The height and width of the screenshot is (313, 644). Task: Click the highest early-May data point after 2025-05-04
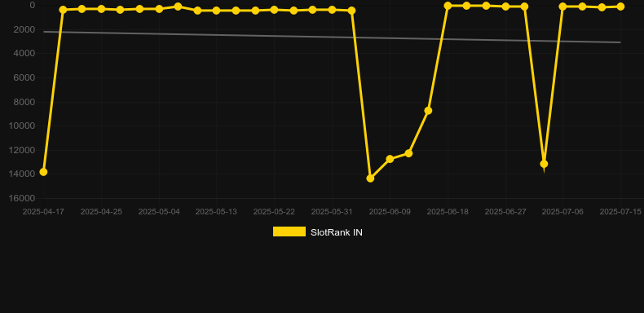pyautogui.click(x=178, y=7)
